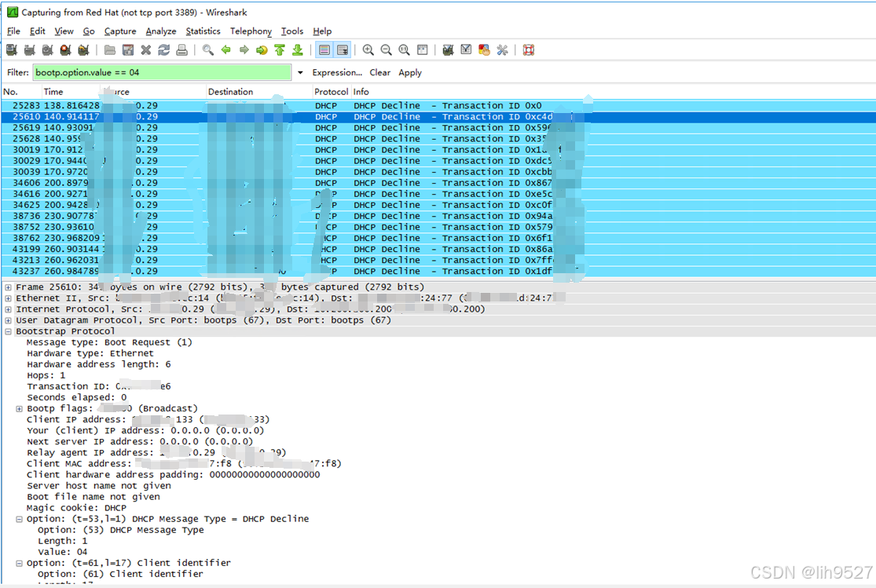
Task: Open the Capture menu
Action: [120, 31]
